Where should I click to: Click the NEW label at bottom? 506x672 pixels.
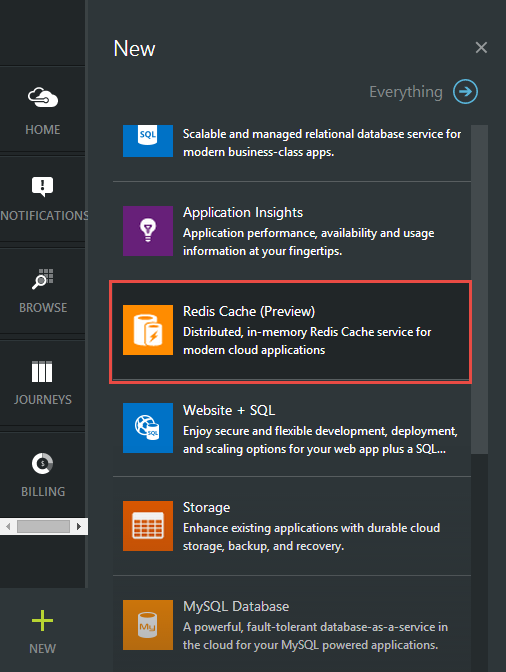[42, 649]
